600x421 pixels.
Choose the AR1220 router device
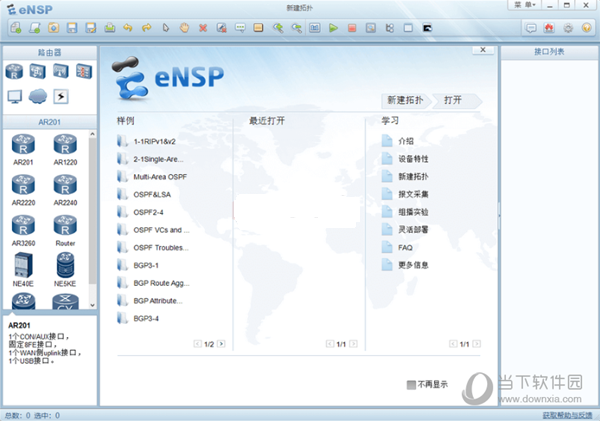click(65, 150)
